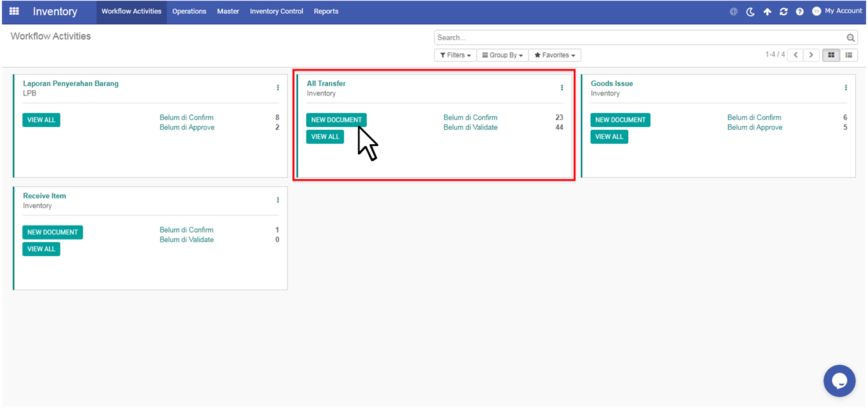
Task: Click the @ mentions icon in navbar
Action: (x=733, y=11)
